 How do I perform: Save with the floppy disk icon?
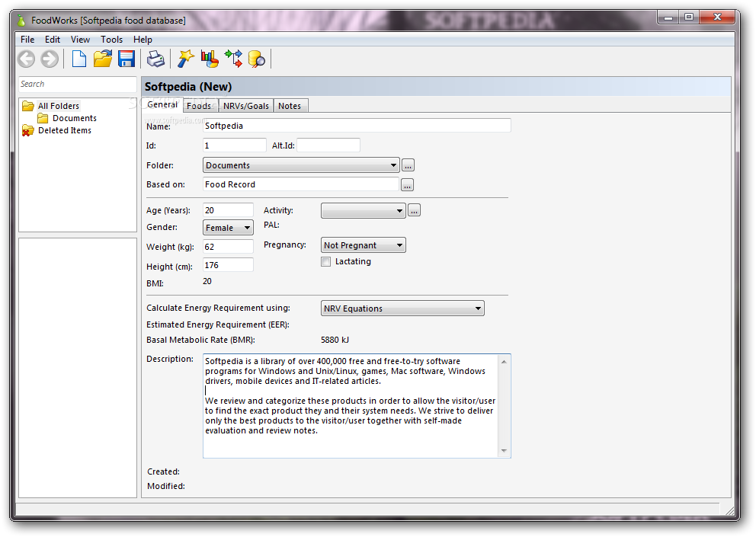127,59
